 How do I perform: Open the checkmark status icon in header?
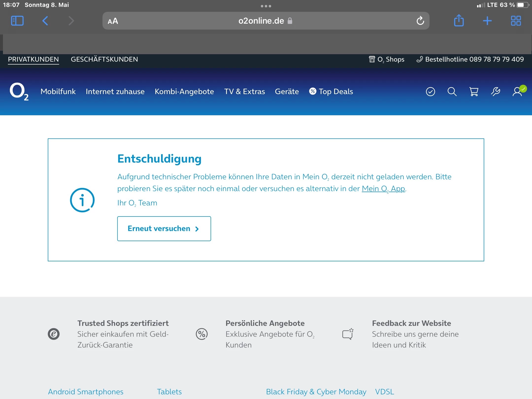[x=430, y=92]
